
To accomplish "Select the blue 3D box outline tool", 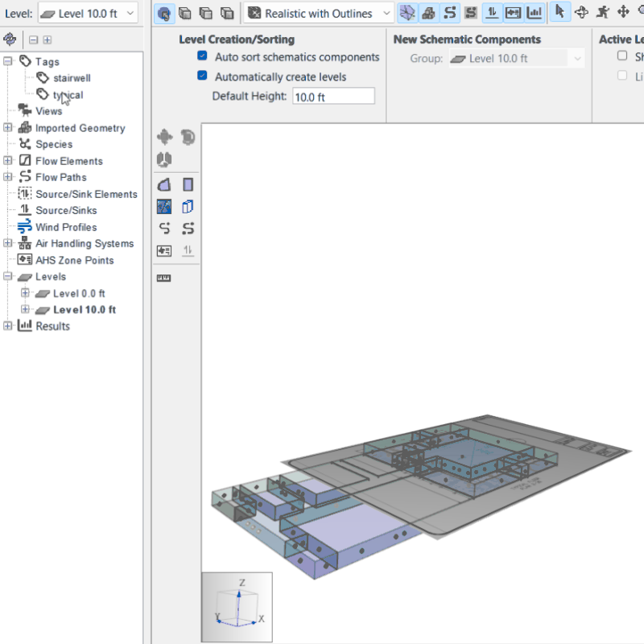I will click(188, 207).
